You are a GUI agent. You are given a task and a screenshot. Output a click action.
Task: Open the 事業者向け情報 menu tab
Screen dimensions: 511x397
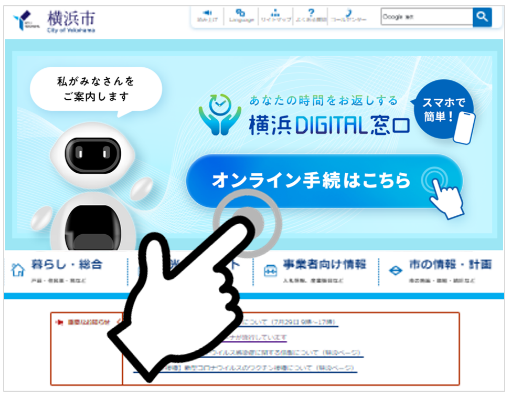(316, 271)
